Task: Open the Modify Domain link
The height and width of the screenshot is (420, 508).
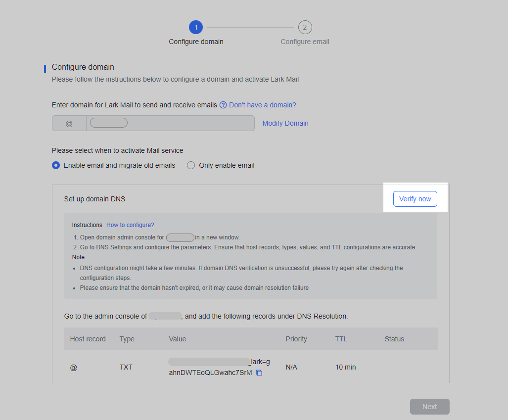Action: (285, 123)
